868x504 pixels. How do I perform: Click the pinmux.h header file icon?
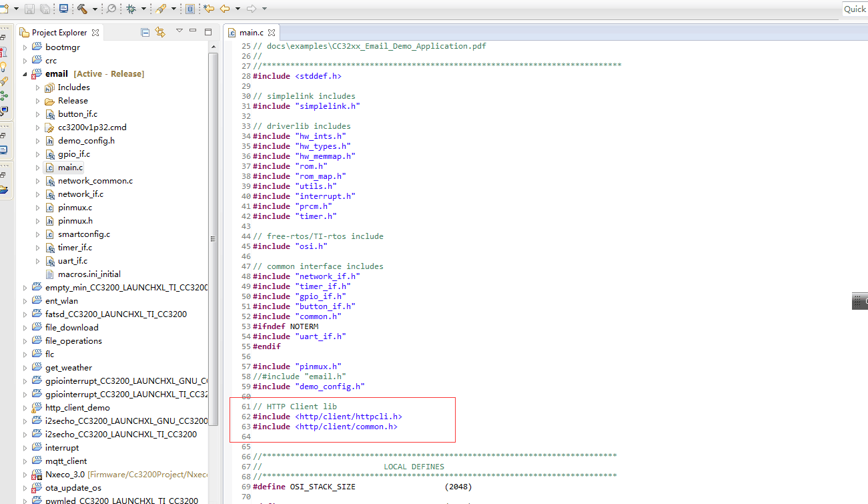click(49, 221)
